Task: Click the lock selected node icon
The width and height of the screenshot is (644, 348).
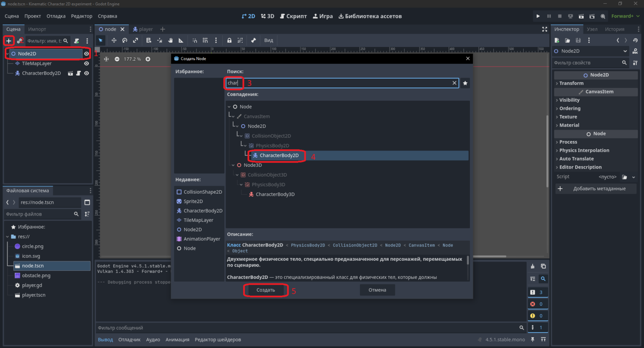Action: (x=229, y=40)
